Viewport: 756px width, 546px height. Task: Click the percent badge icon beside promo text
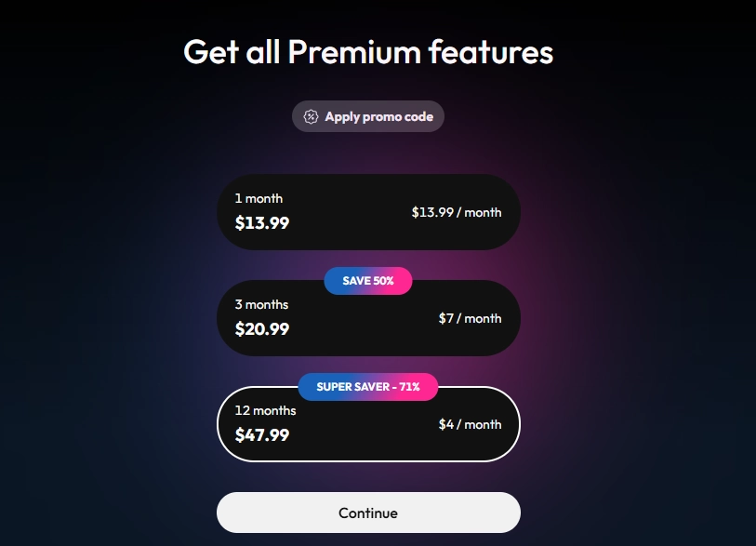coord(308,116)
